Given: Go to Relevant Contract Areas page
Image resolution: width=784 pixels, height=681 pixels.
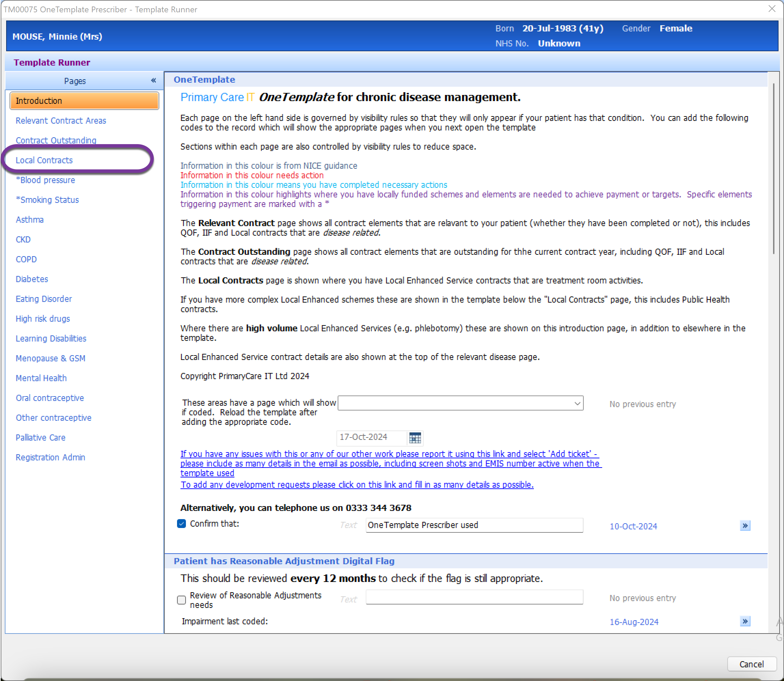Looking at the screenshot, I should (x=61, y=121).
